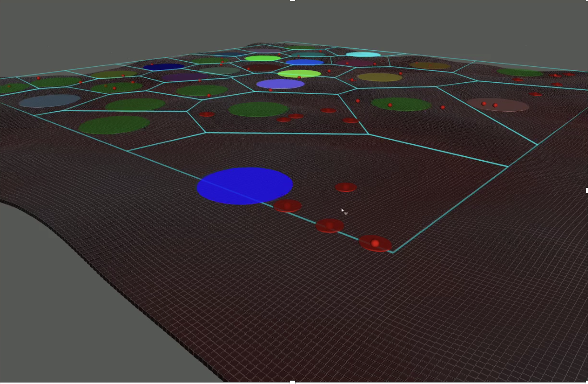Viewport: 588px width, 384px height.
Task: Select the red marker touching the big blue disc
Action: coord(287,206)
